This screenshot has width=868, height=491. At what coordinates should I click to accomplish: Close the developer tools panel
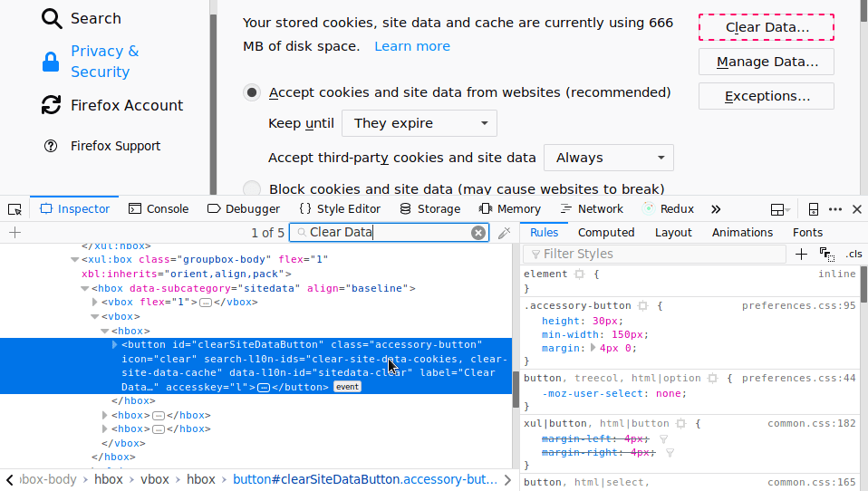pyautogui.click(x=857, y=209)
